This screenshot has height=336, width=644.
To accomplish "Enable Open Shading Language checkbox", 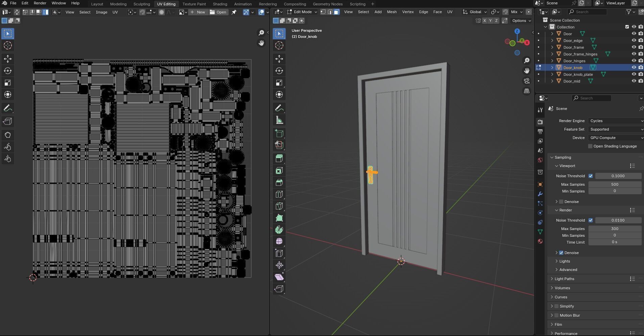I will pos(590,146).
